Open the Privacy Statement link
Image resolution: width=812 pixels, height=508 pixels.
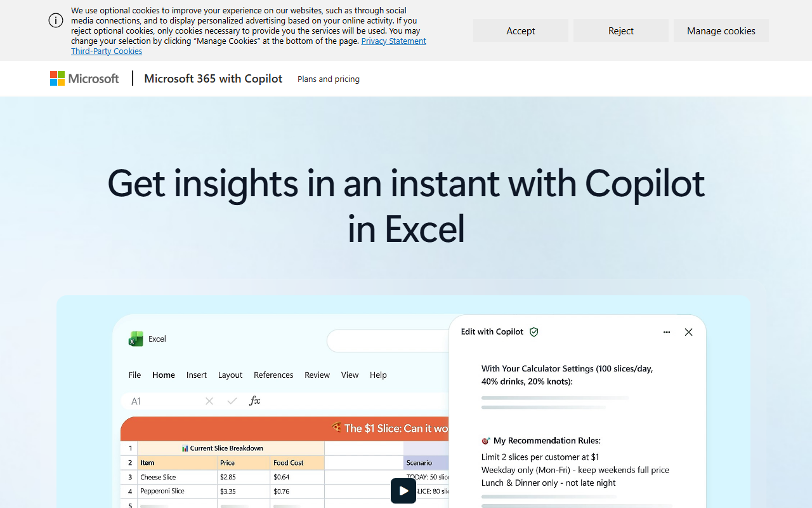point(393,41)
